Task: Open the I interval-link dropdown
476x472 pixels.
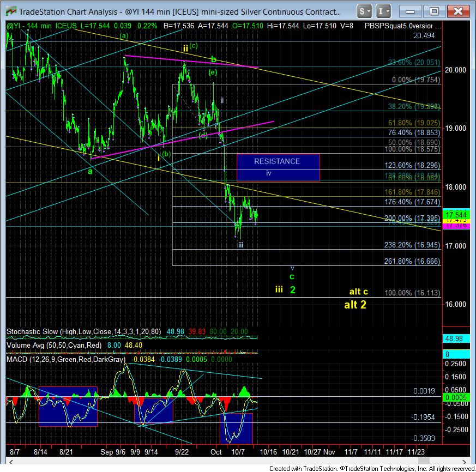Action: pyautogui.click(x=384, y=11)
